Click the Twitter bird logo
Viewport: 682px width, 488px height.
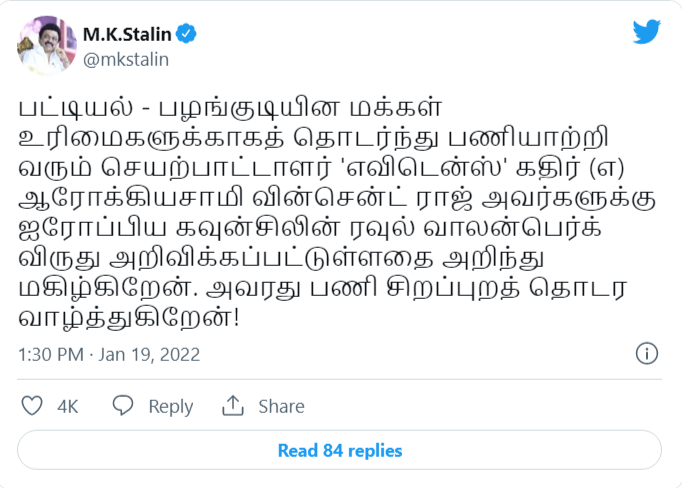click(x=647, y=32)
